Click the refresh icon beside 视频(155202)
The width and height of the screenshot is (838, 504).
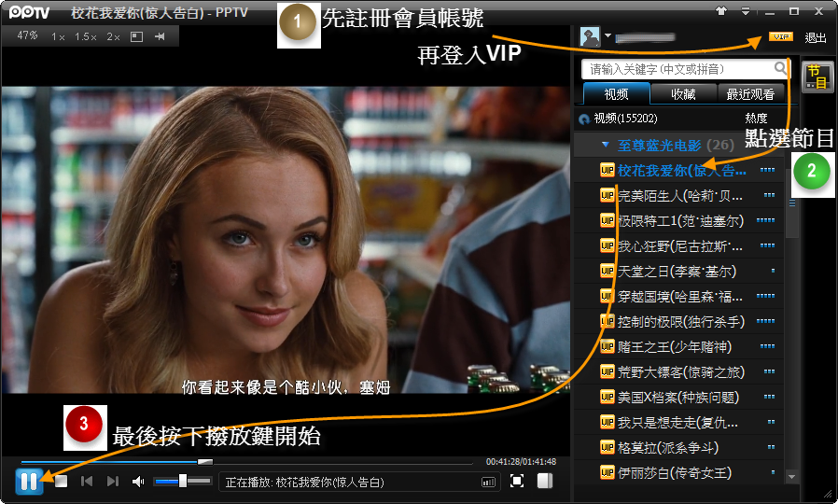(584, 119)
